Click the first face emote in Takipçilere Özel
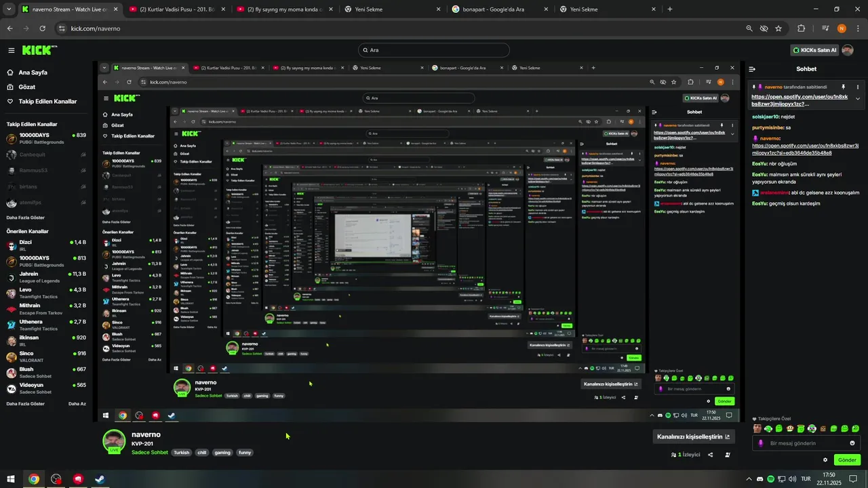 (757, 428)
